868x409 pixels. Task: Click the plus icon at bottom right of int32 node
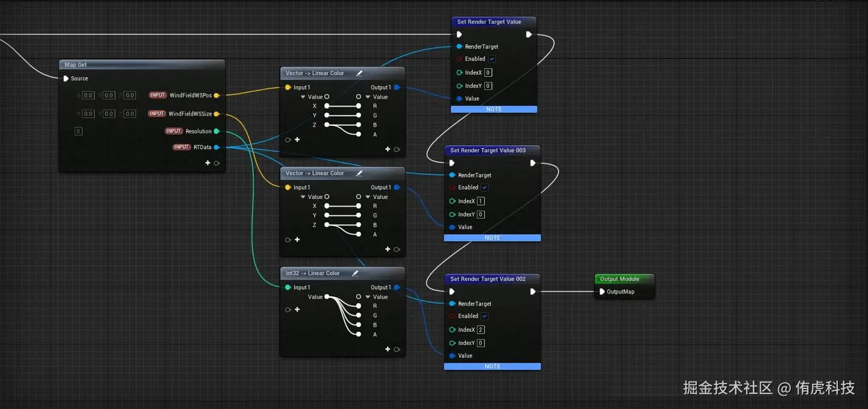coord(388,349)
